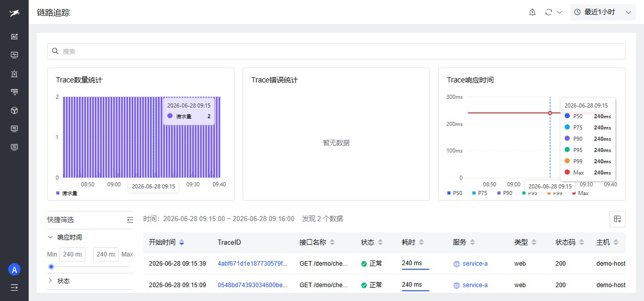Sort by 开始时间 column arrows

(x=182, y=242)
